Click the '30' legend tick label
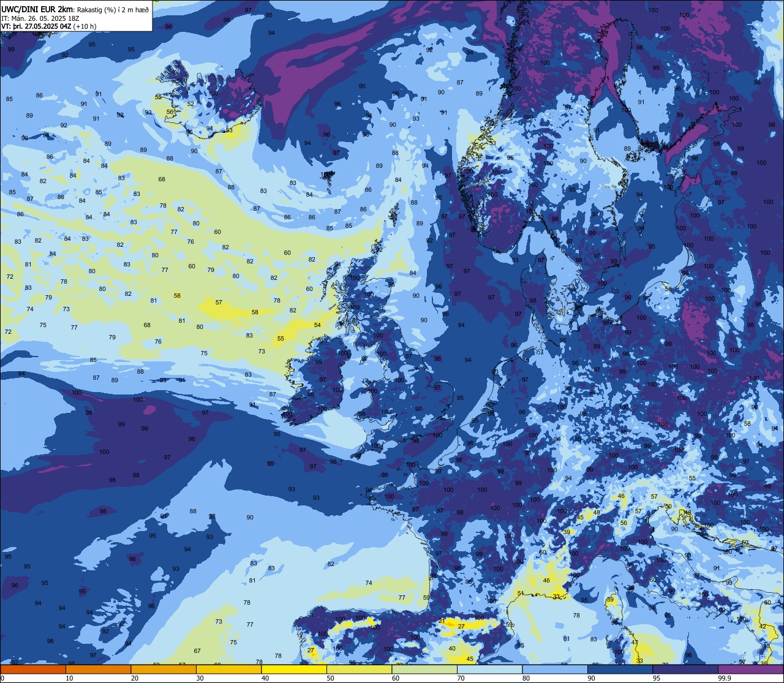 click(x=200, y=678)
